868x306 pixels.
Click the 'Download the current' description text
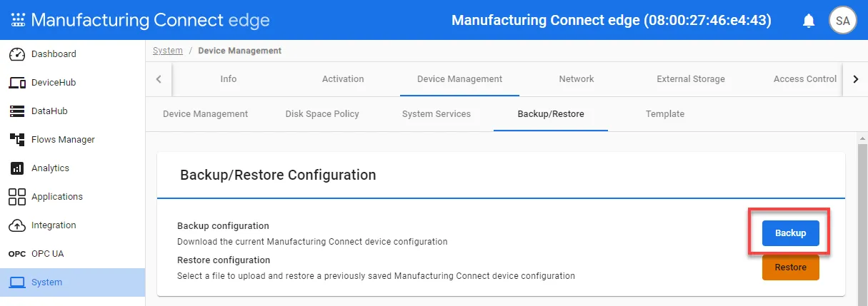click(312, 242)
